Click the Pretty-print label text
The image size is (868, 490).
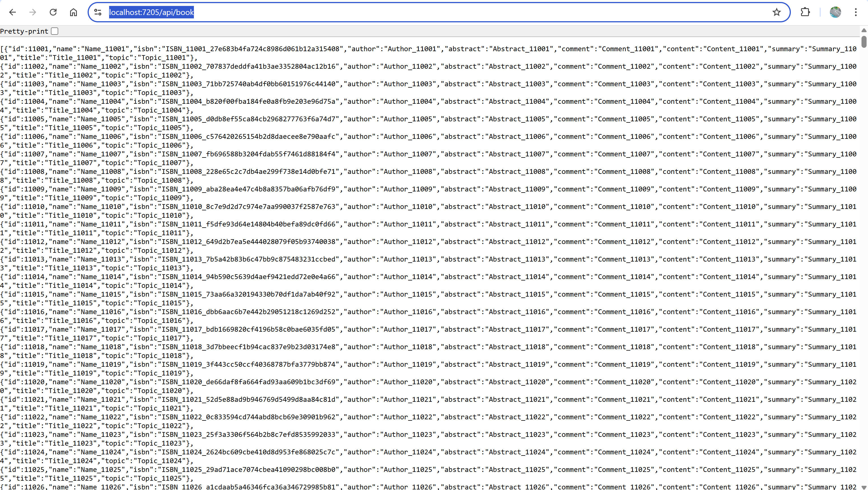point(24,31)
